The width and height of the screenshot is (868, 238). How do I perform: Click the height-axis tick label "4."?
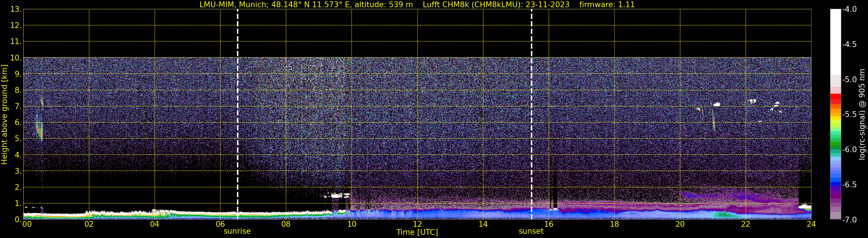[x=18, y=155]
